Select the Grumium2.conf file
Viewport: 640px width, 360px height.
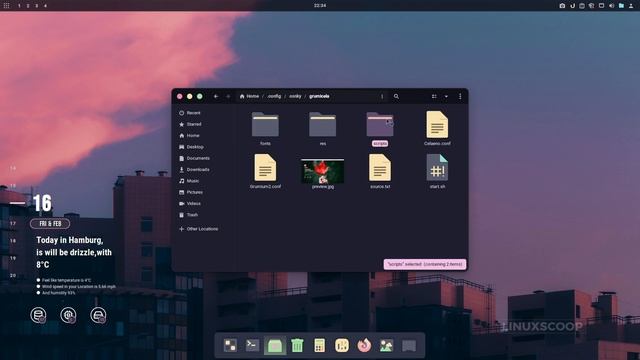tap(265, 168)
